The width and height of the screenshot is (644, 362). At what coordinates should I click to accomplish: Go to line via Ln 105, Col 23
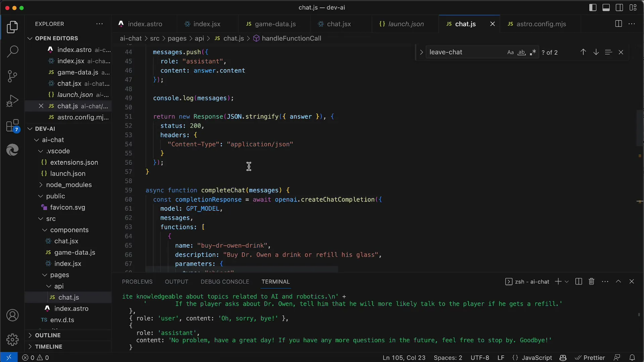pyautogui.click(x=404, y=358)
